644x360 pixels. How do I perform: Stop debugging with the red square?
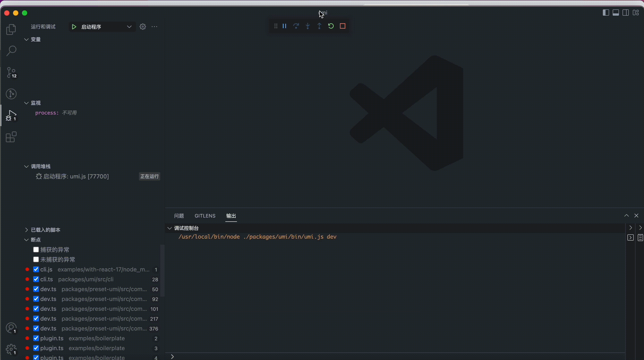point(343,26)
